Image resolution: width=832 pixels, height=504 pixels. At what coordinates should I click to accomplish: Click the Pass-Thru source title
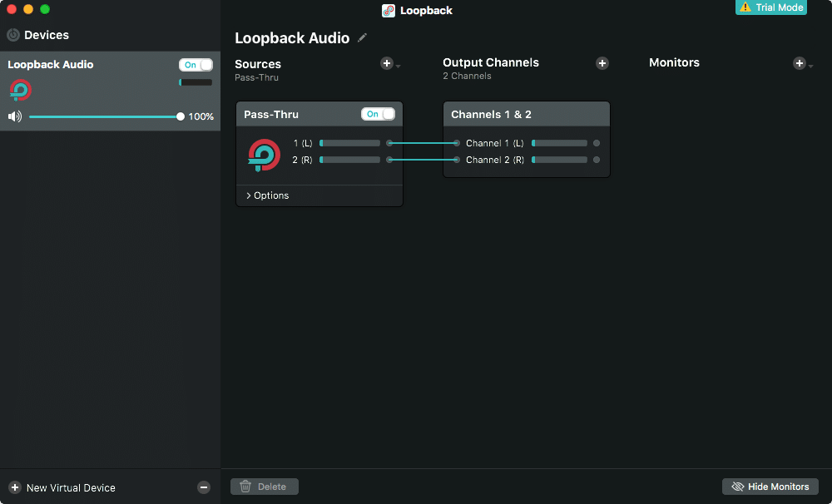pyautogui.click(x=271, y=115)
